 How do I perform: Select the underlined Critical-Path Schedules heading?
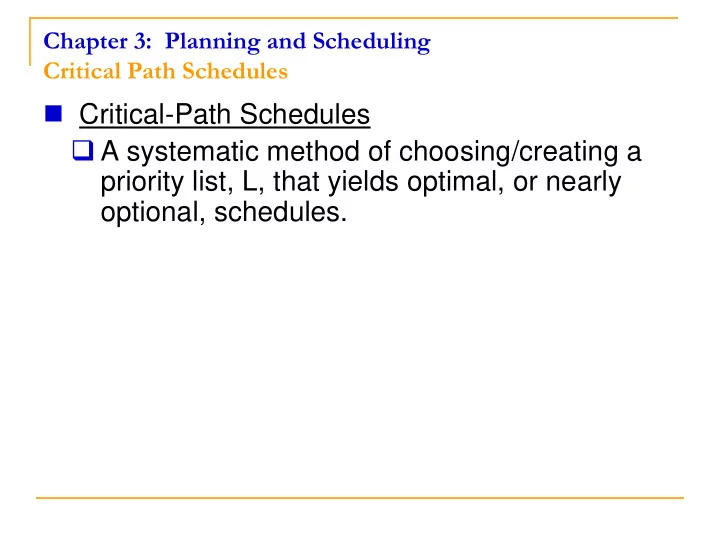[225, 114]
